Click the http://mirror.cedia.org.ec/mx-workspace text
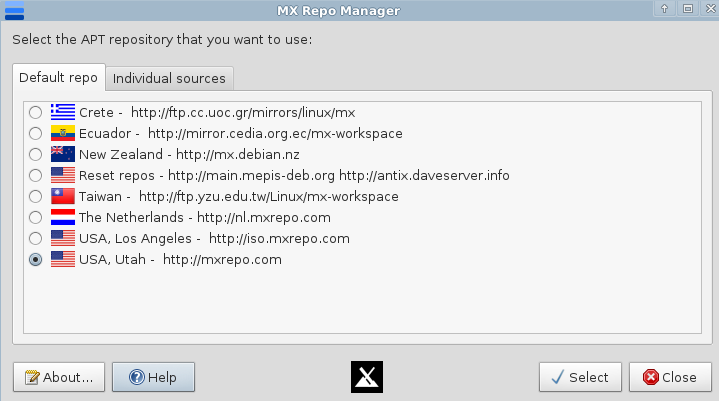The image size is (719, 401). click(275, 134)
